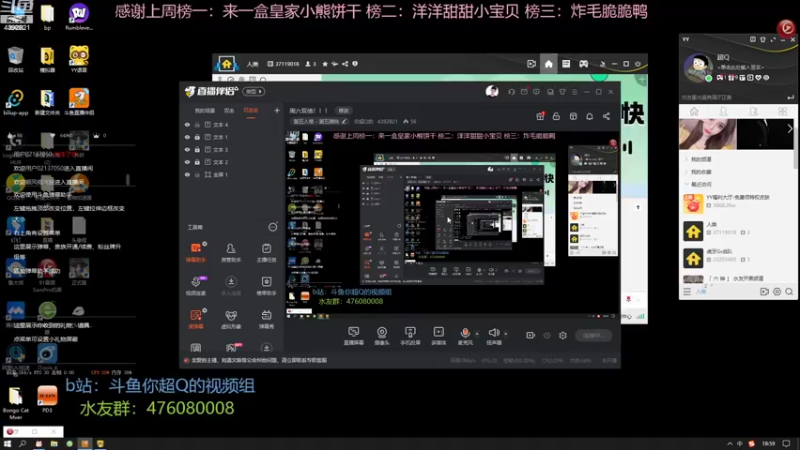Toggle lock for 文本 2 layer
This screenshot has height=450, width=800.
pos(197,162)
